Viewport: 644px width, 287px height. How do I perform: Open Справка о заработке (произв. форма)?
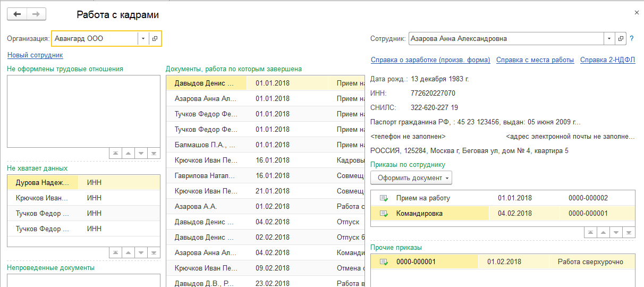pyautogui.click(x=430, y=60)
